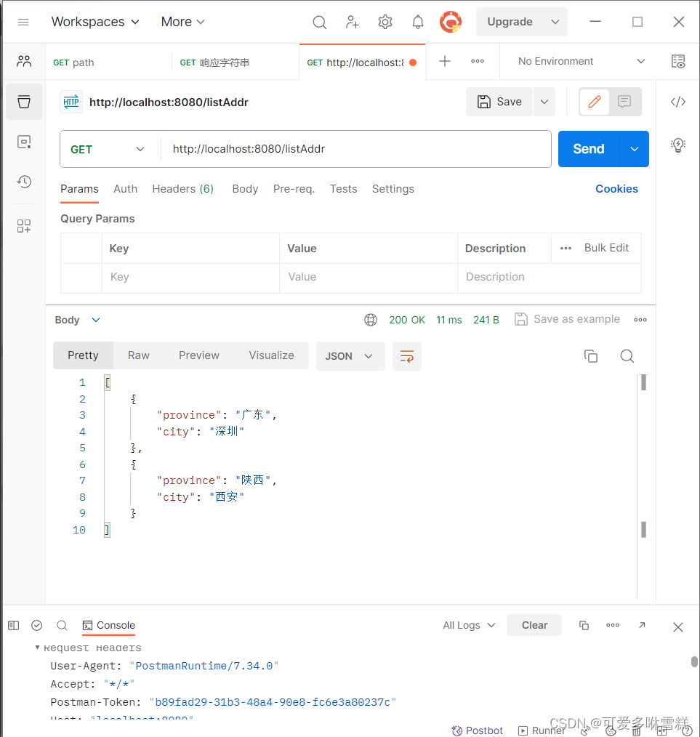Open the code snippet icon

678,102
